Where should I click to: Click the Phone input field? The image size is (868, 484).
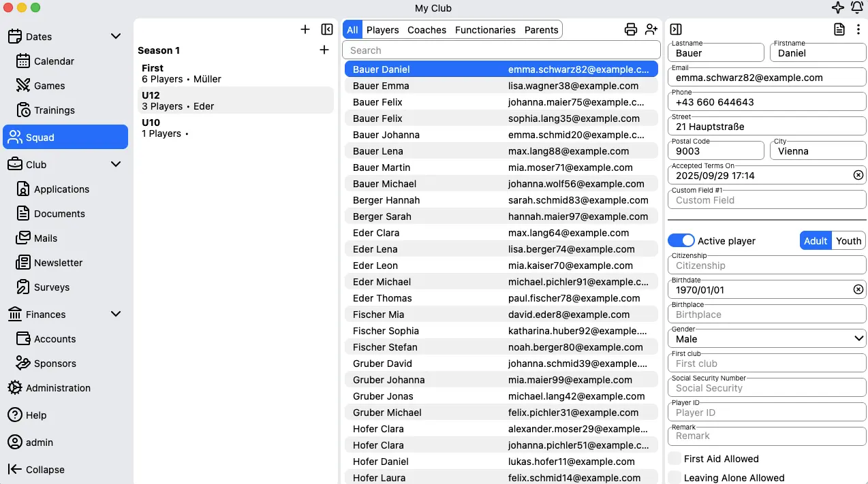click(x=767, y=102)
